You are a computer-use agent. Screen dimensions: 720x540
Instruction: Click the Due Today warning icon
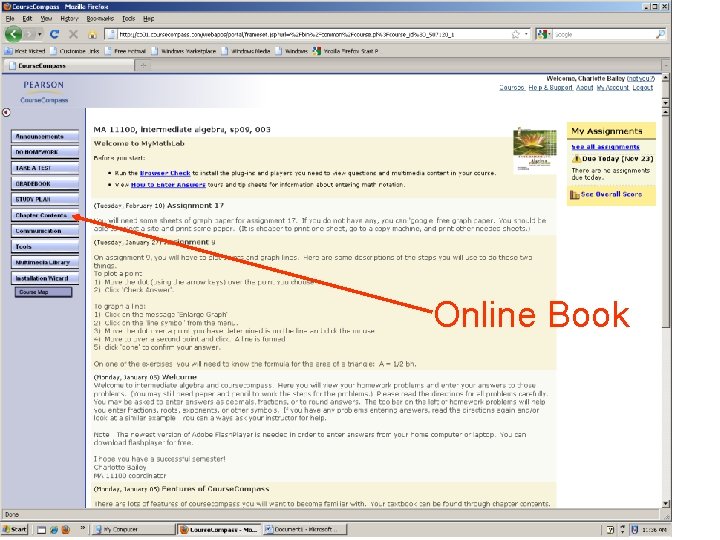coord(576,159)
